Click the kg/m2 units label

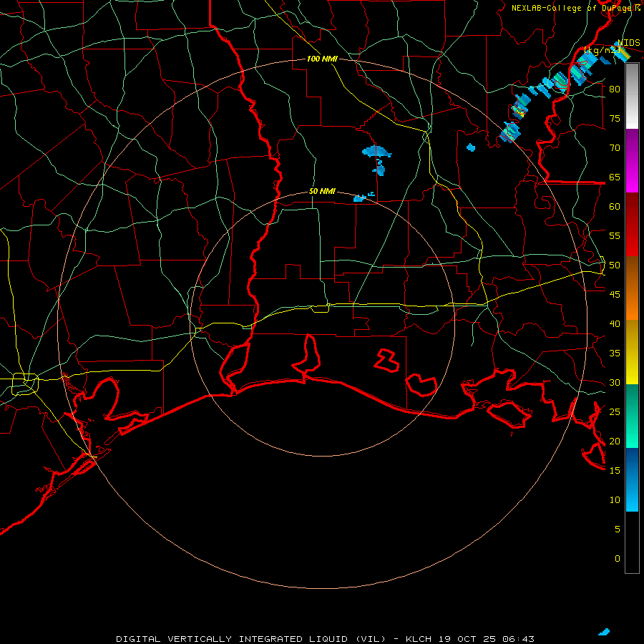tap(602, 51)
